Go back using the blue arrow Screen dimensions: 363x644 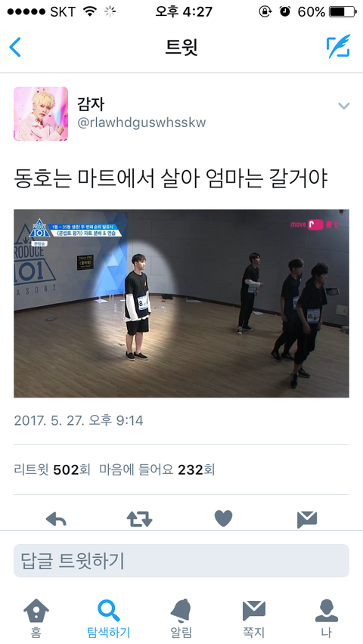click(x=15, y=47)
